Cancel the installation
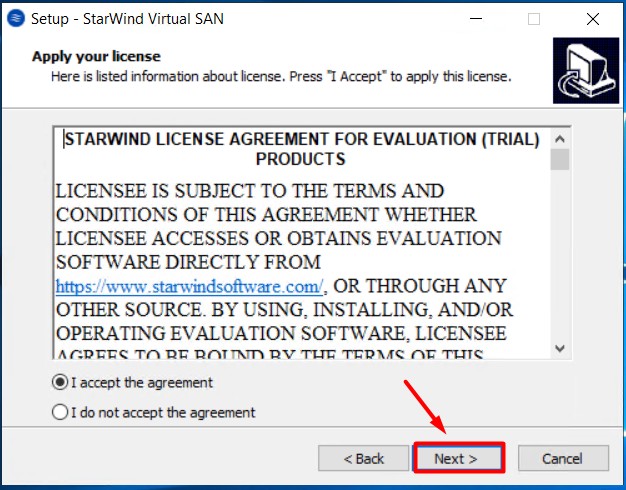Screen dimensions: 626x490 [x=562, y=458]
